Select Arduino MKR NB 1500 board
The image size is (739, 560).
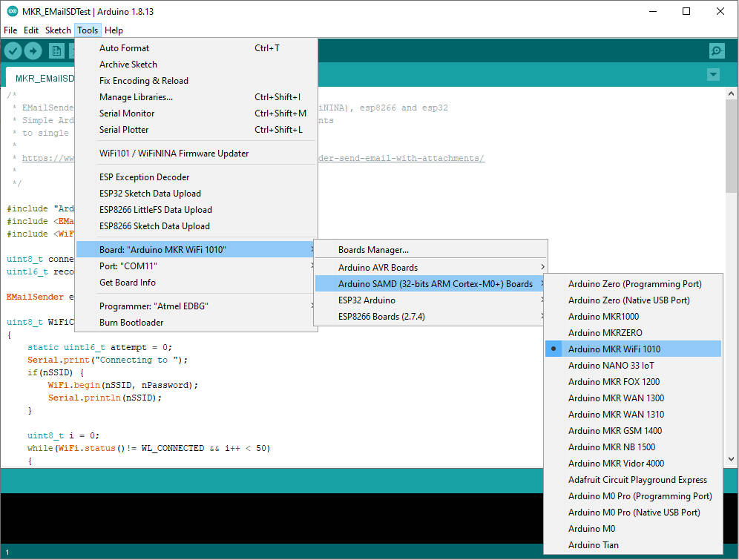633,447
